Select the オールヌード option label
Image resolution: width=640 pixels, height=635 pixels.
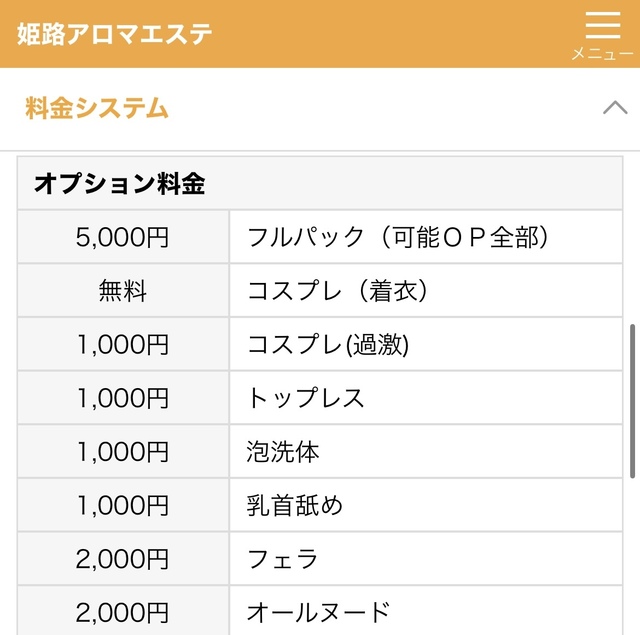(x=318, y=612)
